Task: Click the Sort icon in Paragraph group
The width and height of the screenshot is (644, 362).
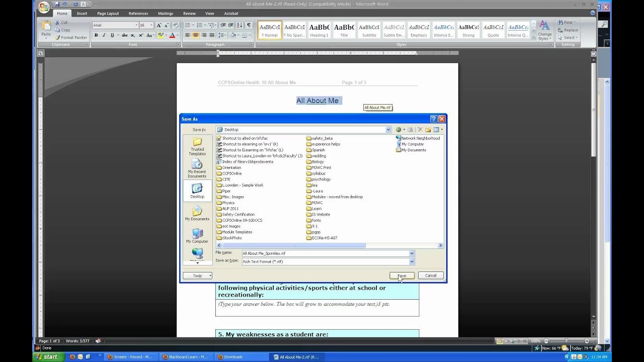Action: tap(239, 25)
